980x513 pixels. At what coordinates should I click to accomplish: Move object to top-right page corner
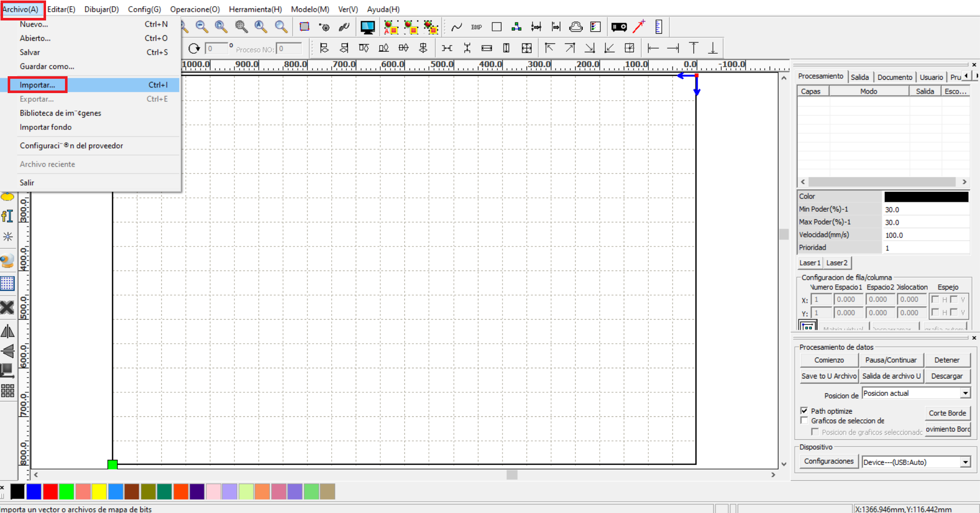tap(570, 48)
